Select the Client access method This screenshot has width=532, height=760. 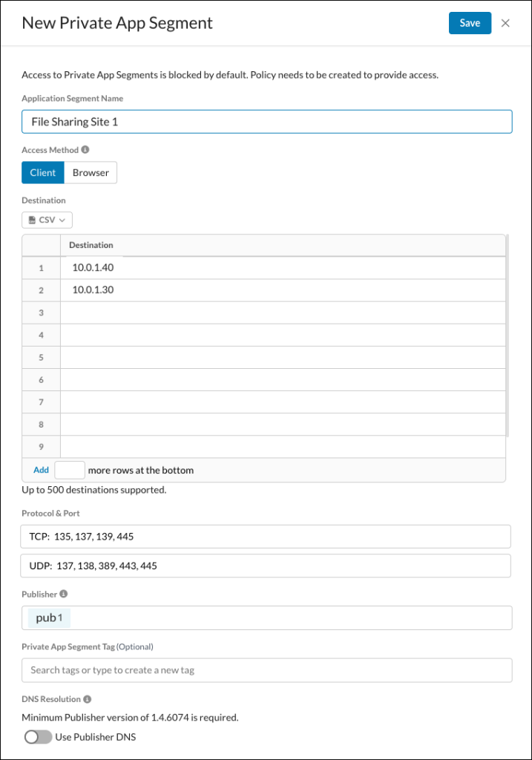42,172
